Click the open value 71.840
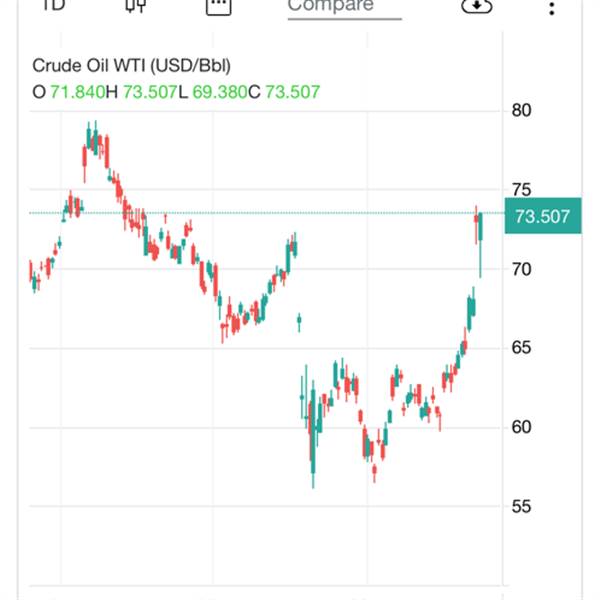Viewport: 600px width, 600px height. pyautogui.click(x=78, y=92)
